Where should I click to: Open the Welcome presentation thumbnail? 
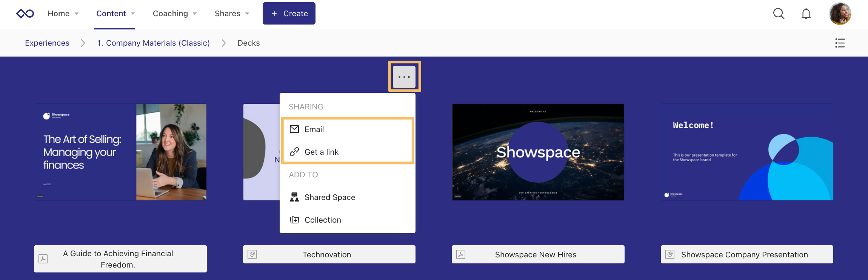pos(747,152)
